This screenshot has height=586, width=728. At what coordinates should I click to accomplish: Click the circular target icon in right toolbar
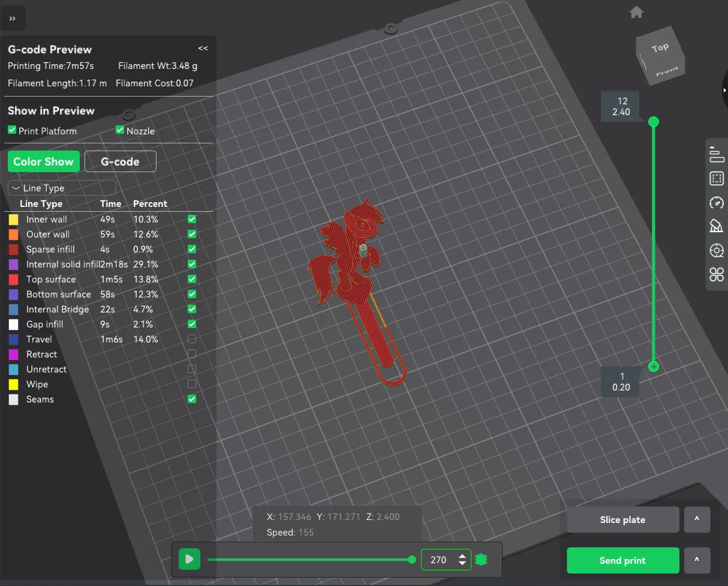(717, 250)
